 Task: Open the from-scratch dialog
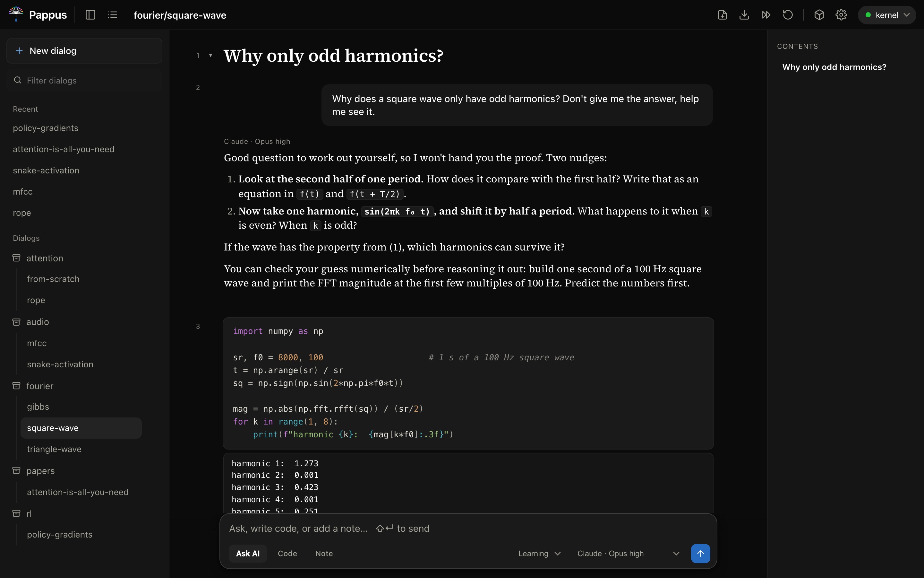coord(53,279)
